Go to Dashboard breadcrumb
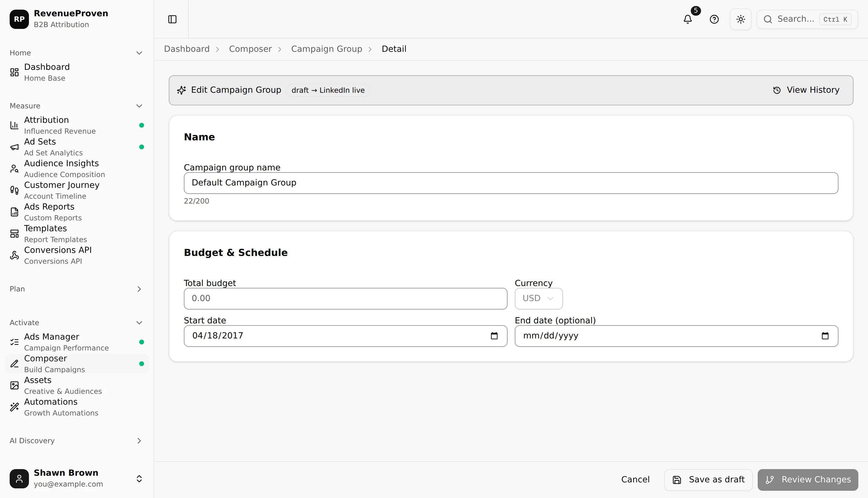The height and width of the screenshot is (498, 868). click(x=187, y=49)
